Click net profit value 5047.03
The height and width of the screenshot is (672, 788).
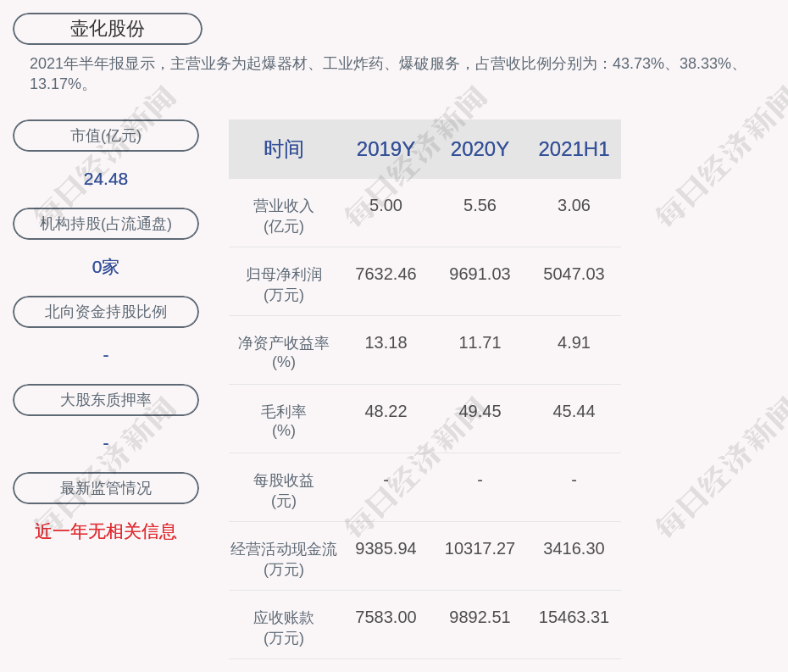point(574,274)
